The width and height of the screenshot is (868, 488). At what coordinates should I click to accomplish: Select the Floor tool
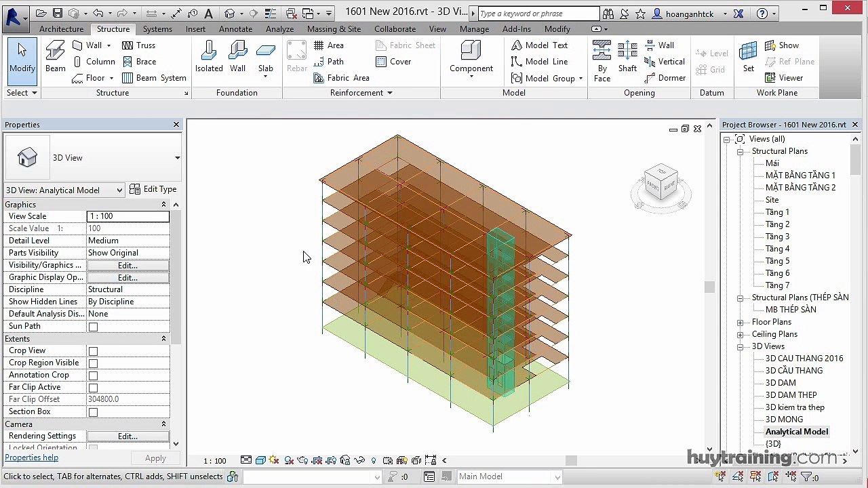pos(93,78)
